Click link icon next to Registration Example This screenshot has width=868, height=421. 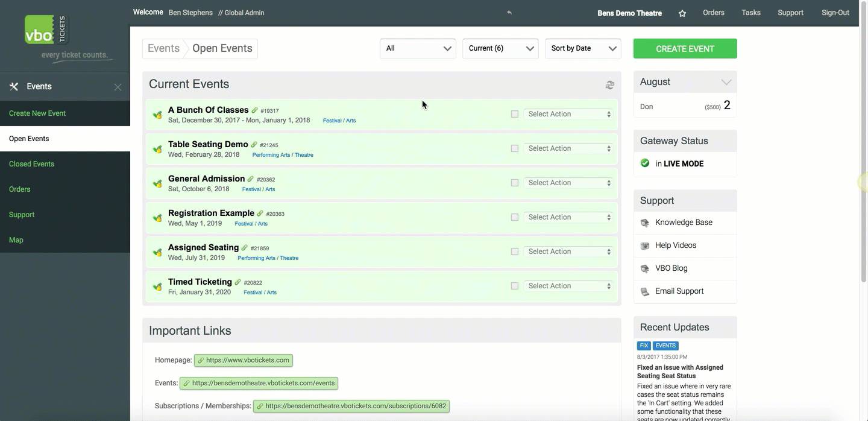[260, 214]
